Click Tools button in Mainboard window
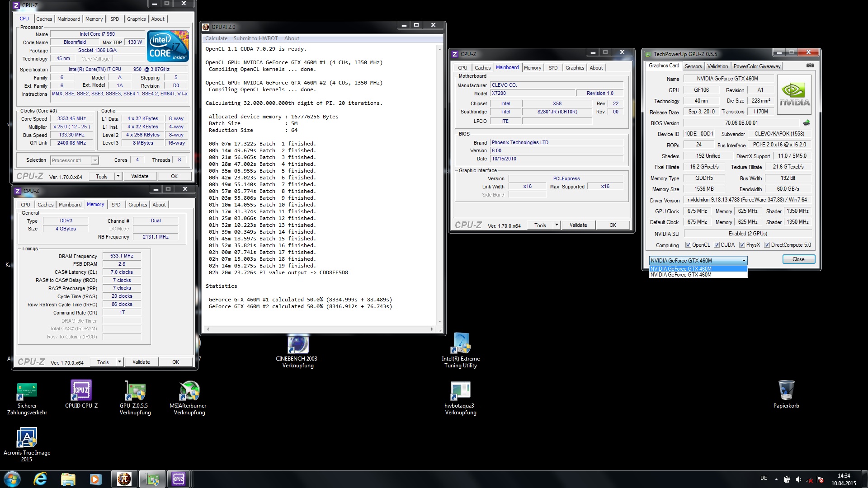 tap(540, 225)
